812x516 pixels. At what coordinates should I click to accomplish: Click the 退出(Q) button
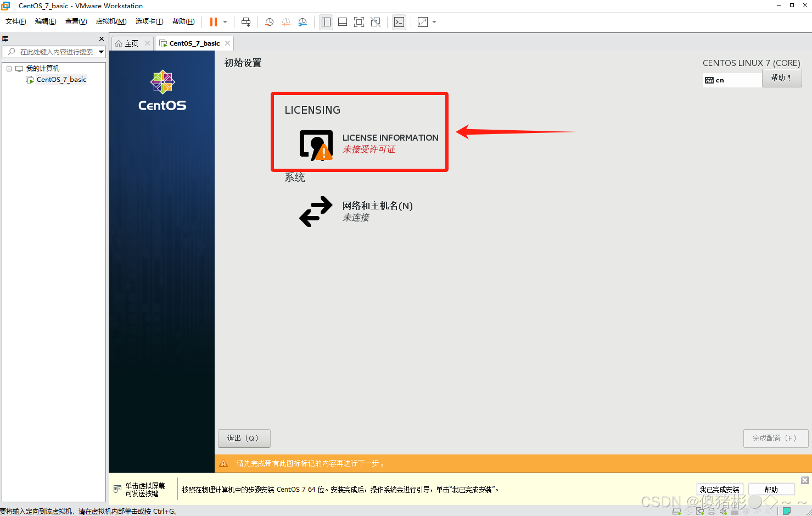coord(244,438)
